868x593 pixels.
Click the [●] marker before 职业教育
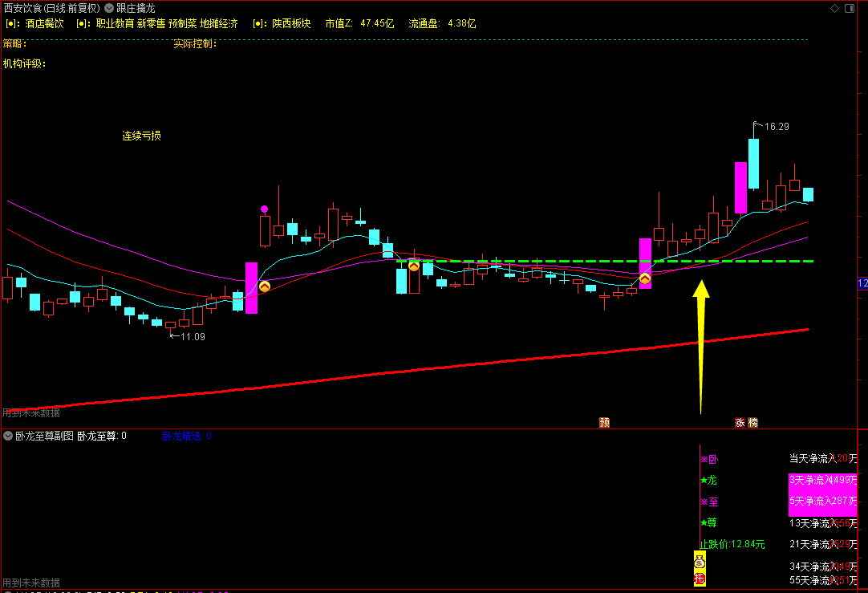[x=83, y=24]
